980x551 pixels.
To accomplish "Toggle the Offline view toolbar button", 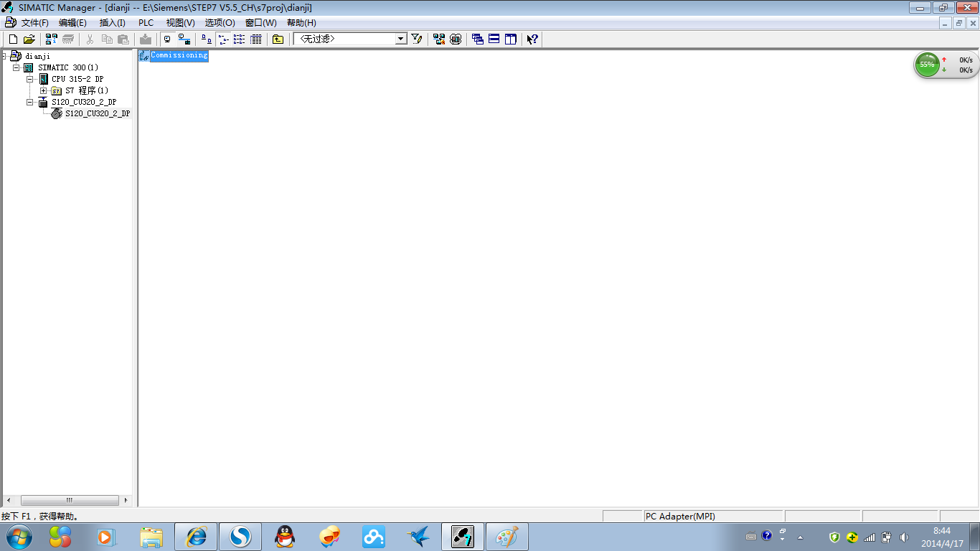I will 168,39.
